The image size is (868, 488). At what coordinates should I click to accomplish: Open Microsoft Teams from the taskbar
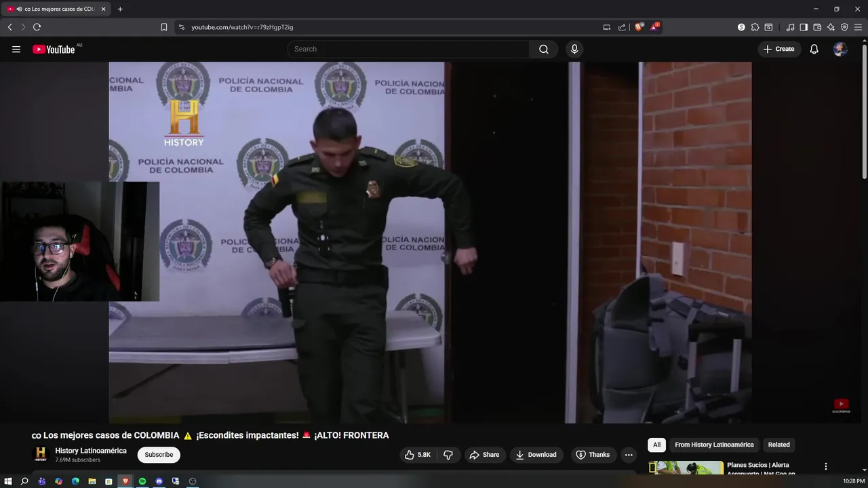(41, 481)
